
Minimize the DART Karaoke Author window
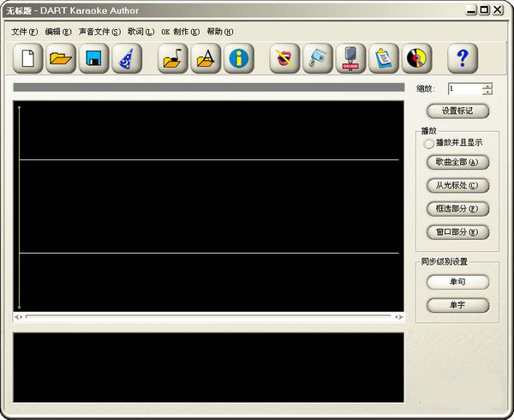[471, 9]
